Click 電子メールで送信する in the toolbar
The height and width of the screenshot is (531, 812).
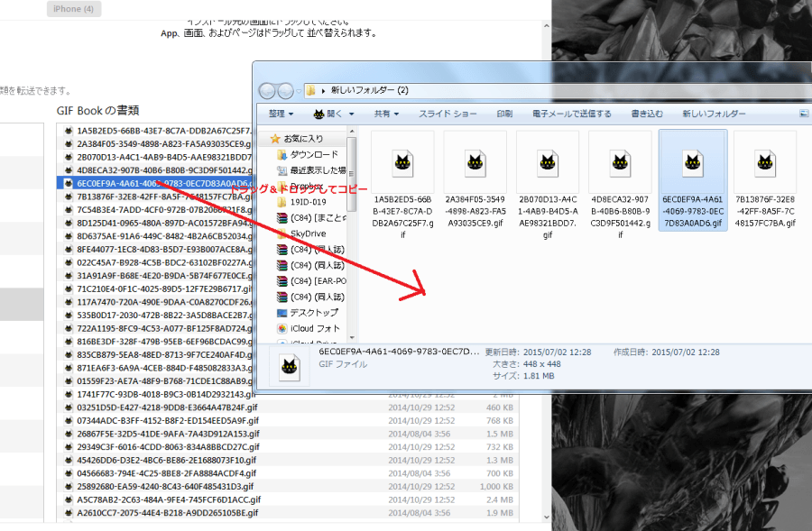(x=571, y=114)
